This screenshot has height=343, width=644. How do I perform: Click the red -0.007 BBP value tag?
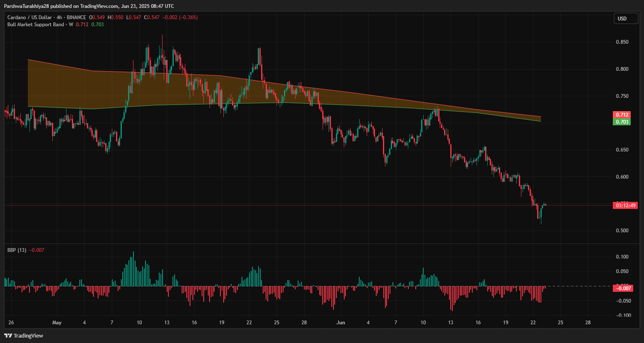[623, 288]
